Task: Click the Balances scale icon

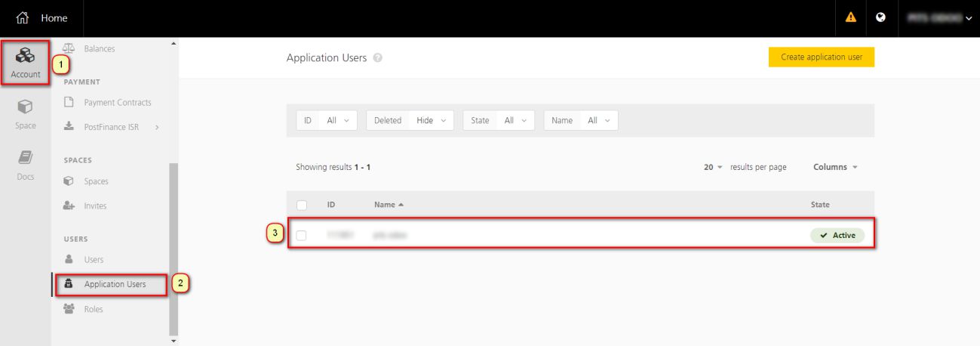Action: coord(69,48)
